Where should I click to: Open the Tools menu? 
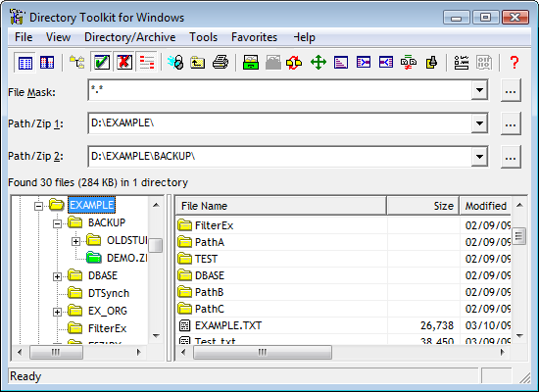(204, 37)
